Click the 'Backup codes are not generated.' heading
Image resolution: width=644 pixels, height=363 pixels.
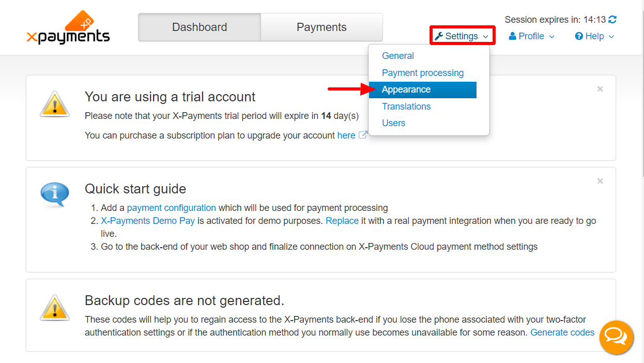(185, 300)
